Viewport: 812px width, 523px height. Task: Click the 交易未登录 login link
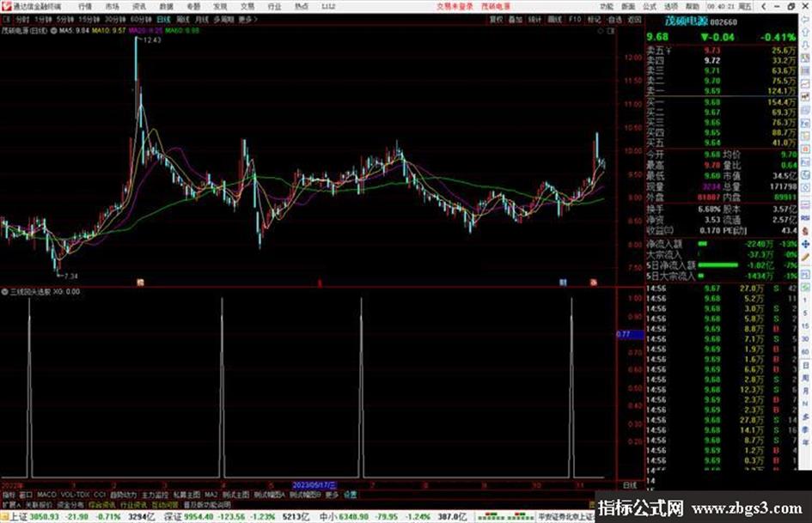455,6
